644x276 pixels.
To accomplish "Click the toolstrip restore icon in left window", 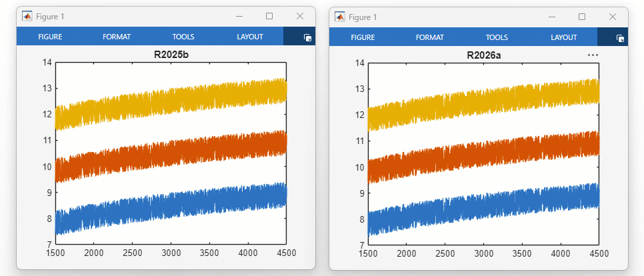I will tap(307, 38).
